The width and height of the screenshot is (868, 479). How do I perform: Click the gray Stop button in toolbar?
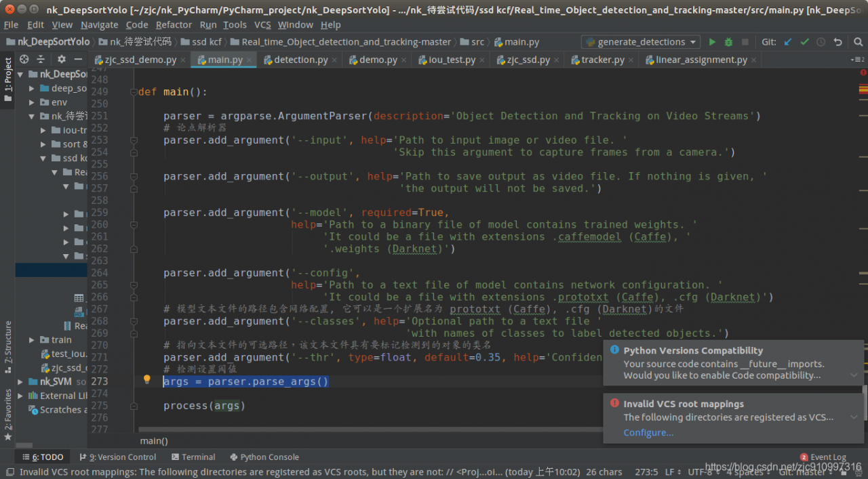(x=745, y=42)
